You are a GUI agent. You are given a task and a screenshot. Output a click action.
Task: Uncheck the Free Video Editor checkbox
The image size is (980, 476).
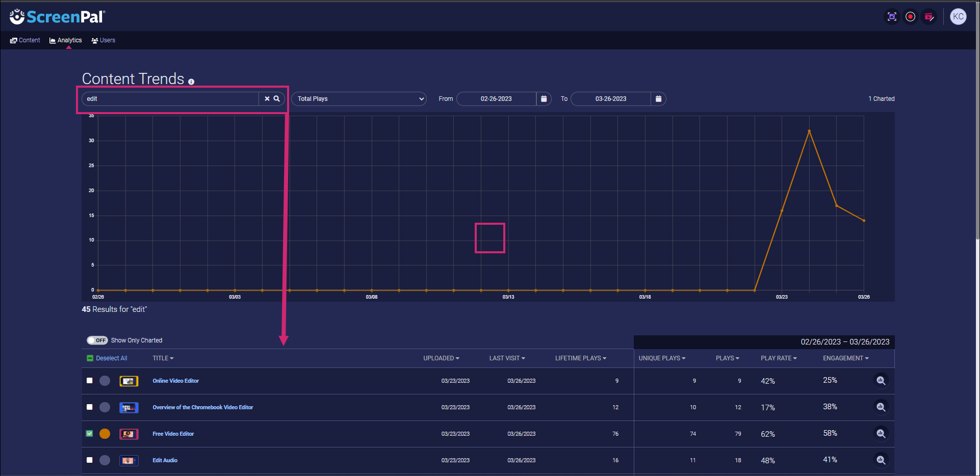coord(90,434)
